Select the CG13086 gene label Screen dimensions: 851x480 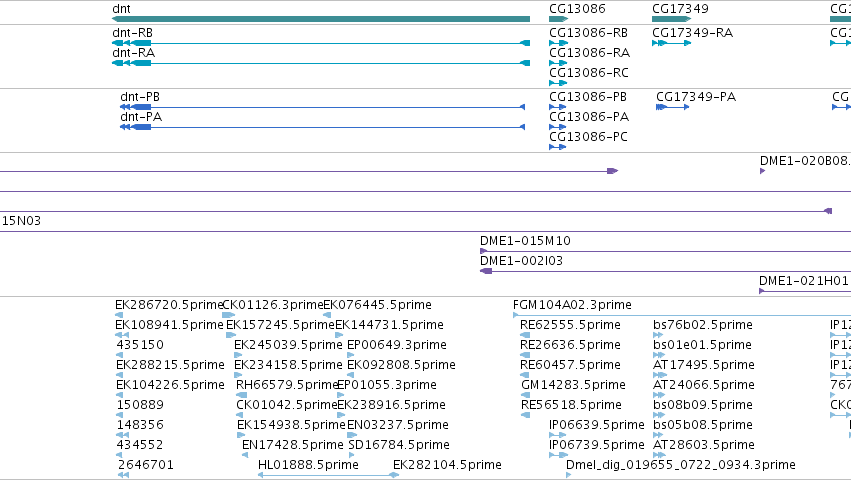(577, 9)
